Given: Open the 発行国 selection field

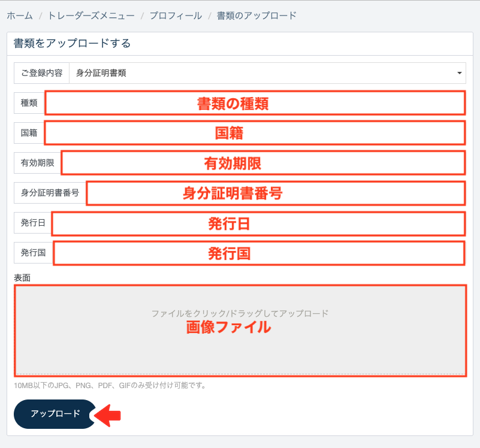Looking at the screenshot, I should [259, 253].
